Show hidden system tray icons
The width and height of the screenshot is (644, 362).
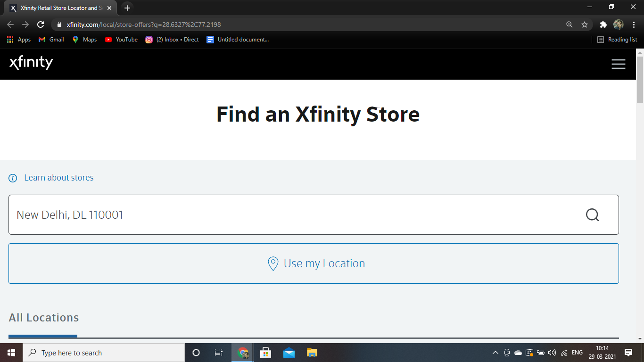pos(495,353)
